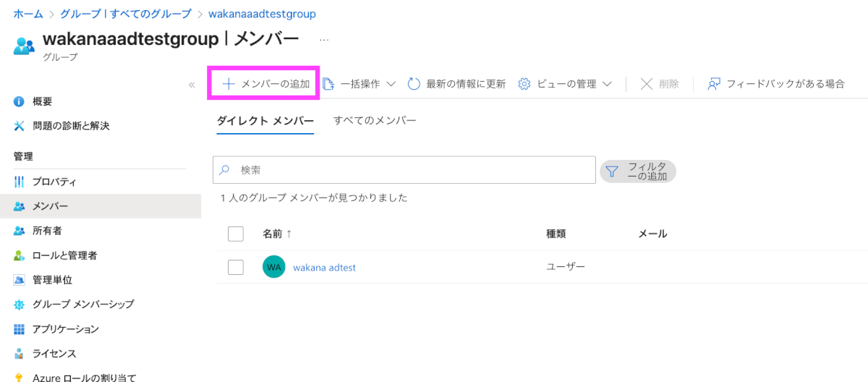Click the 問題の診断と解決 wrench icon

(x=20, y=126)
